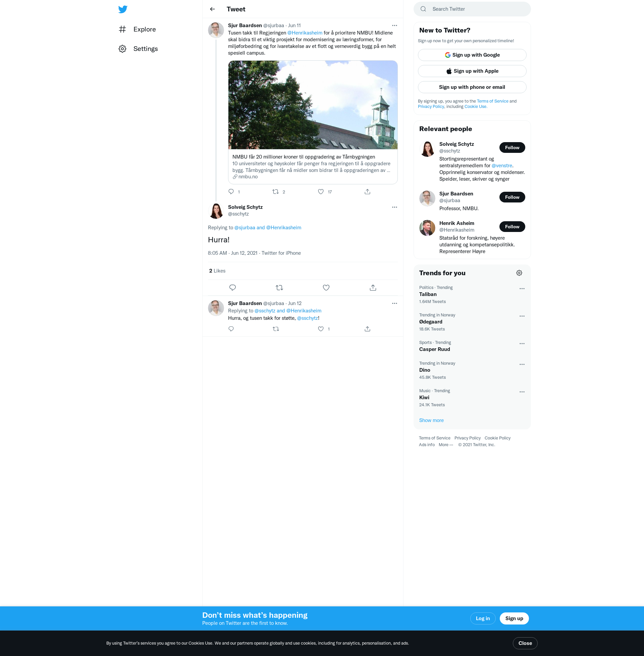The width and height of the screenshot is (644, 656).
Task: Like the Hurra! tweet
Action: [326, 288]
